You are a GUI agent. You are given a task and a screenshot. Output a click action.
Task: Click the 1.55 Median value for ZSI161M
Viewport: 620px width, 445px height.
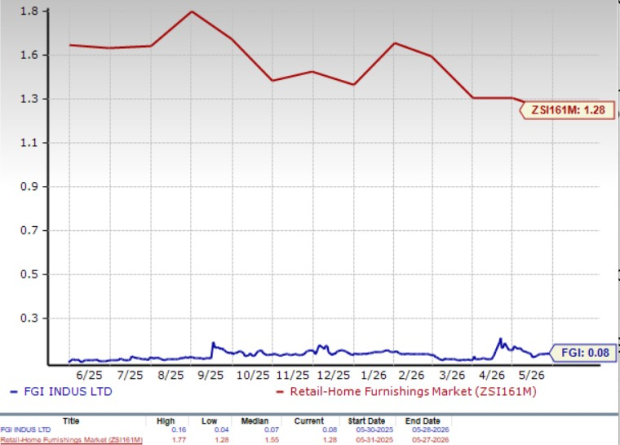point(272,439)
